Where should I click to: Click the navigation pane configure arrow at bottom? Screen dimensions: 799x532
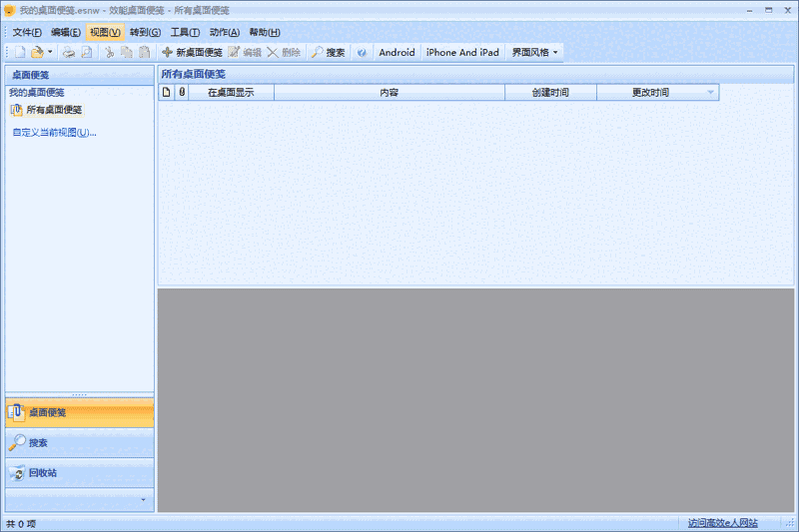pos(143,500)
